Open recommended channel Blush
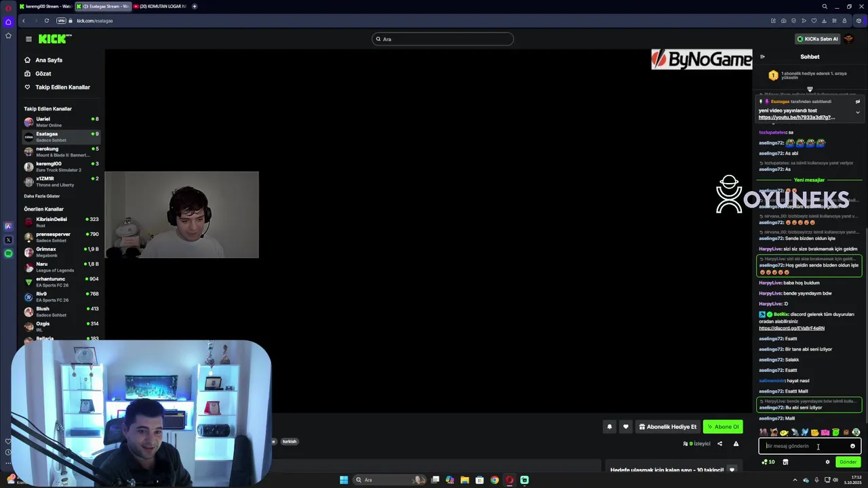868x488 pixels. [61, 312]
